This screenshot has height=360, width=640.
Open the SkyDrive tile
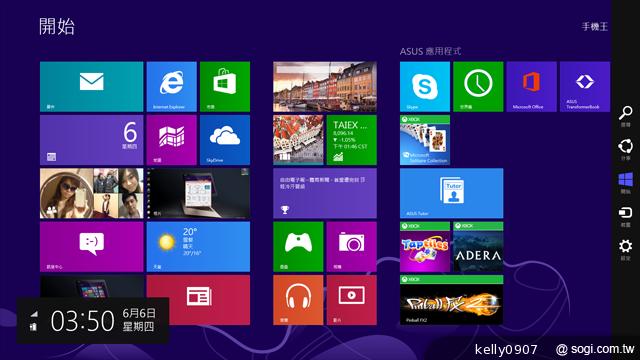225,140
